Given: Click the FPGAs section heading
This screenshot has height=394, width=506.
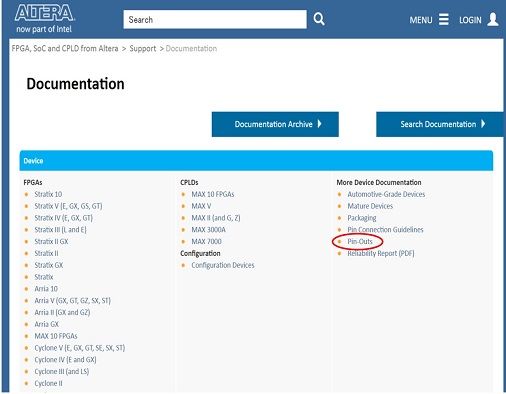Looking at the screenshot, I should 33,182.
